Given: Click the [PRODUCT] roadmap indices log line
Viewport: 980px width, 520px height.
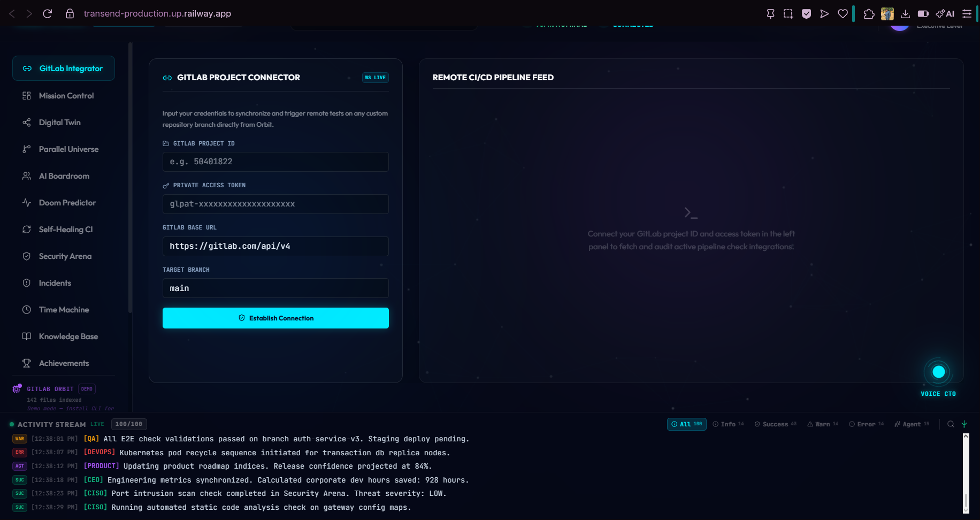Looking at the screenshot, I should click(x=258, y=466).
